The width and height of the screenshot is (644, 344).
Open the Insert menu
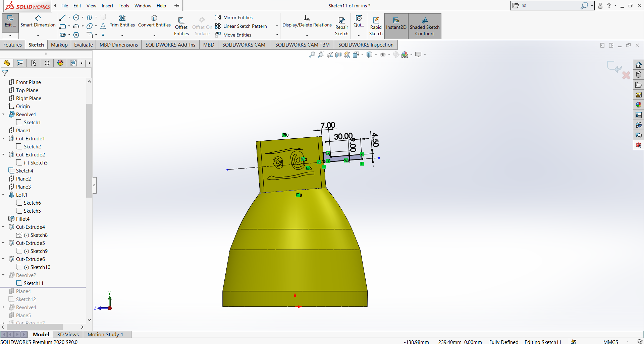[x=107, y=6]
